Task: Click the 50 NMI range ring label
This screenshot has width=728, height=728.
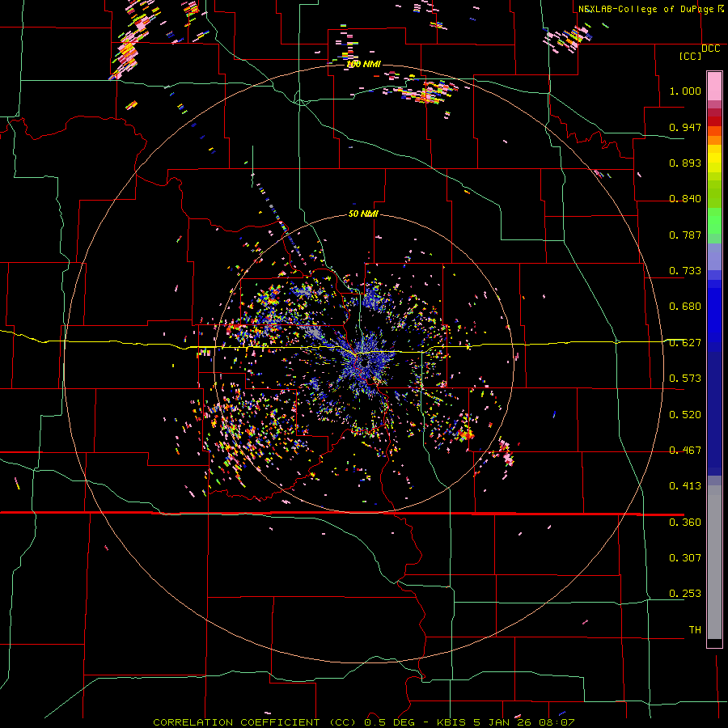Action: (363, 214)
